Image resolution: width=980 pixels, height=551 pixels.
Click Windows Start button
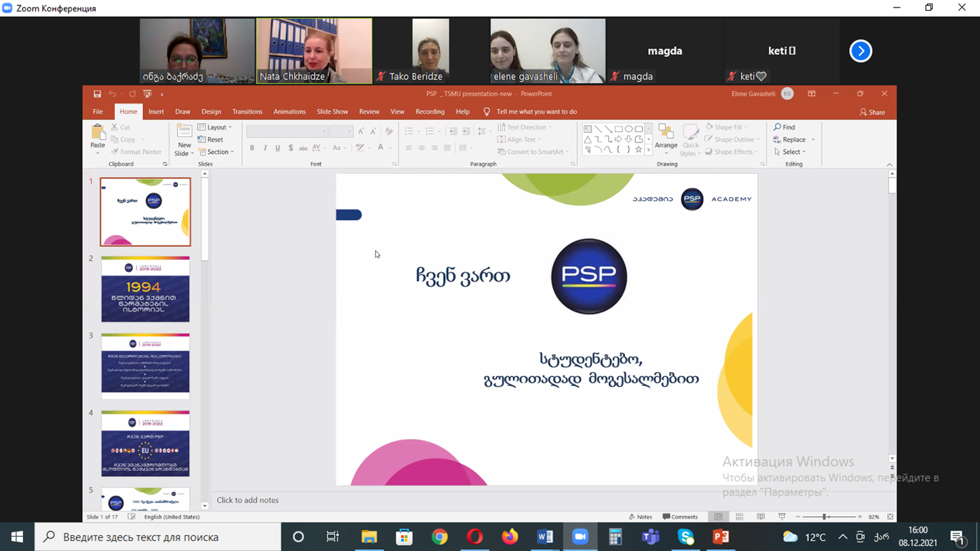(x=17, y=537)
